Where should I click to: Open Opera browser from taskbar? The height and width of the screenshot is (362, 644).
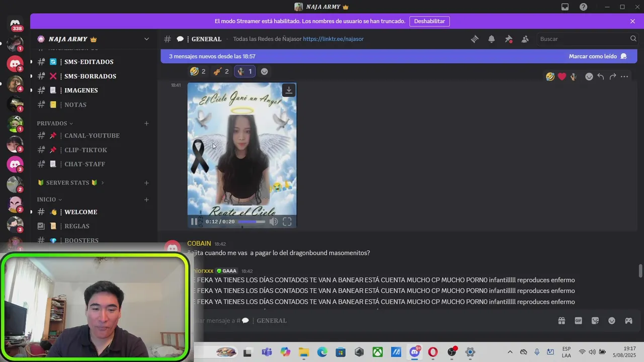tap(433, 352)
